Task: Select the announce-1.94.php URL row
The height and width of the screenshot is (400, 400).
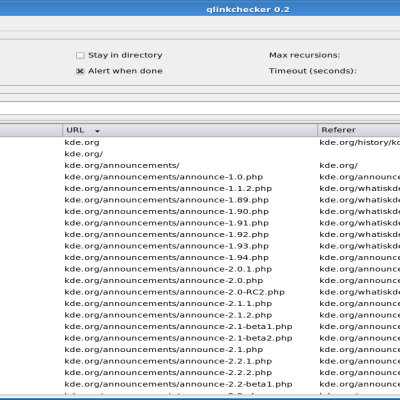Action: point(167,258)
